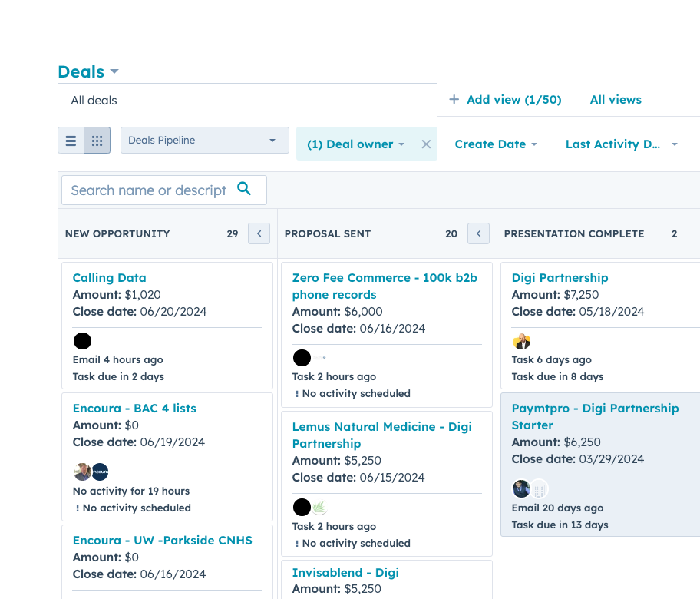Click "Task due in 2 days" text
Screen dimensions: 700x599
coord(118,376)
